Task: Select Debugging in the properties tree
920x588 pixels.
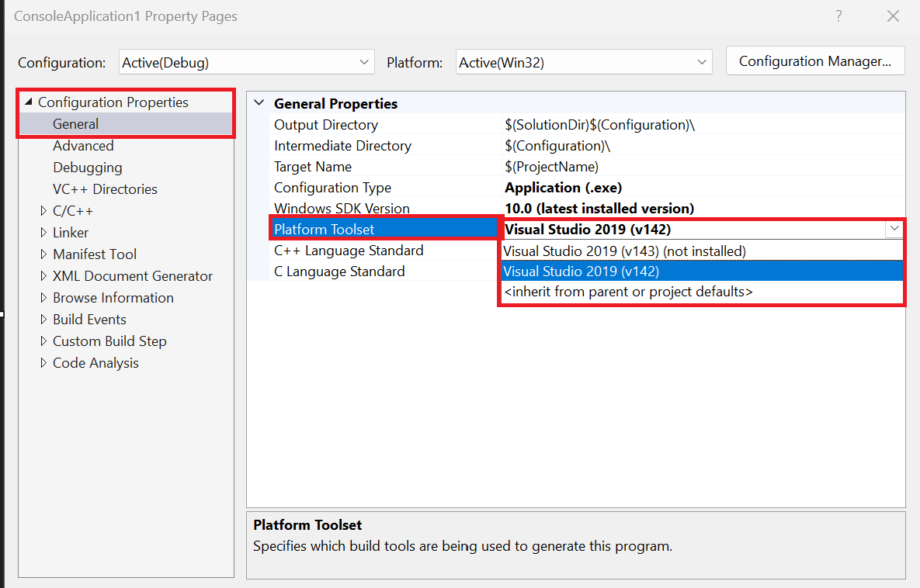Action: click(x=88, y=168)
